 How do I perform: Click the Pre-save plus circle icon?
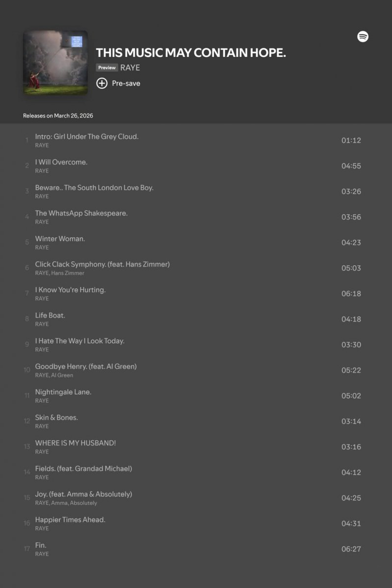coord(102,83)
